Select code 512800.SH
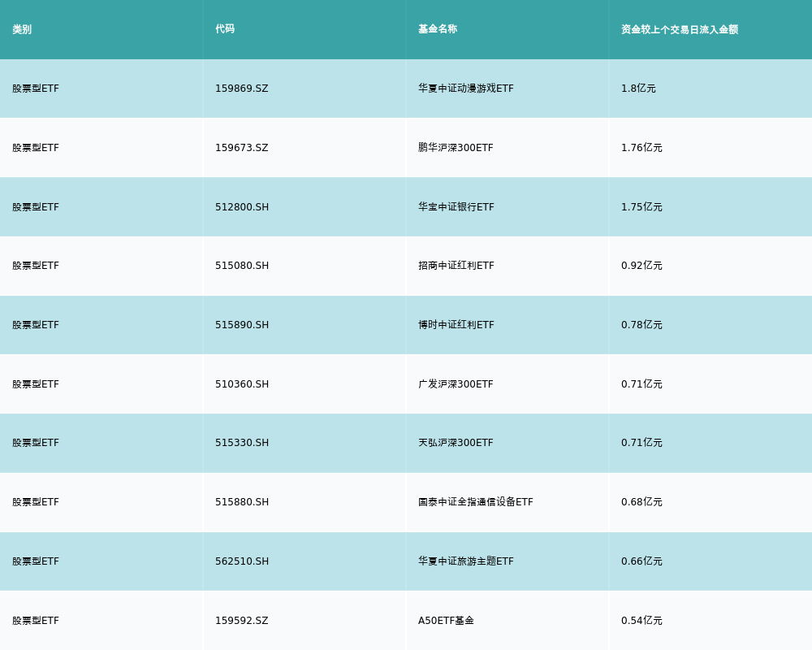This screenshot has height=650, width=812. 242,207
